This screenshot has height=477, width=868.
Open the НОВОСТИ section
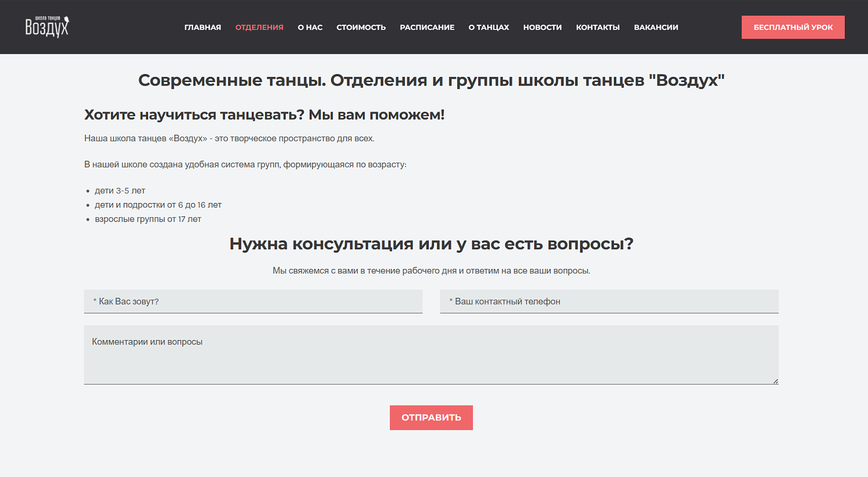pyautogui.click(x=542, y=27)
